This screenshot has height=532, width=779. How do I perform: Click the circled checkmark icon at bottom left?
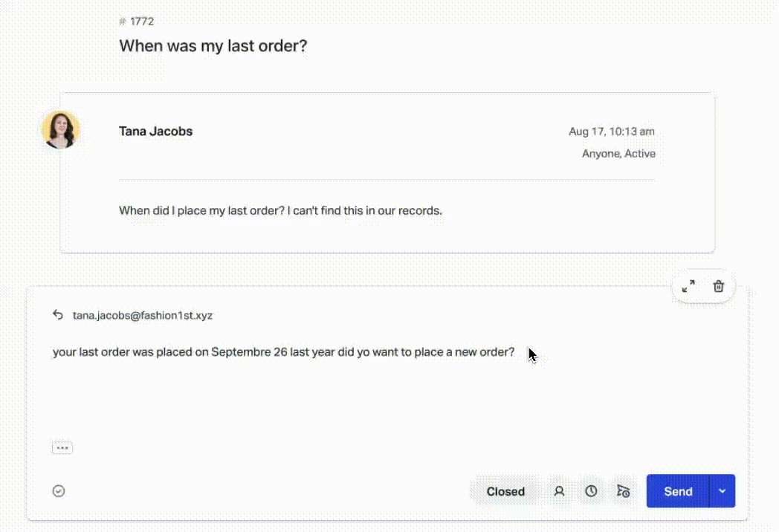tap(59, 491)
